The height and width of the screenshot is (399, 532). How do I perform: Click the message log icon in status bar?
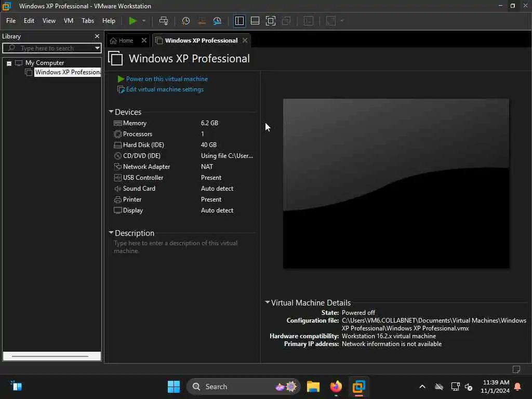tap(516, 369)
